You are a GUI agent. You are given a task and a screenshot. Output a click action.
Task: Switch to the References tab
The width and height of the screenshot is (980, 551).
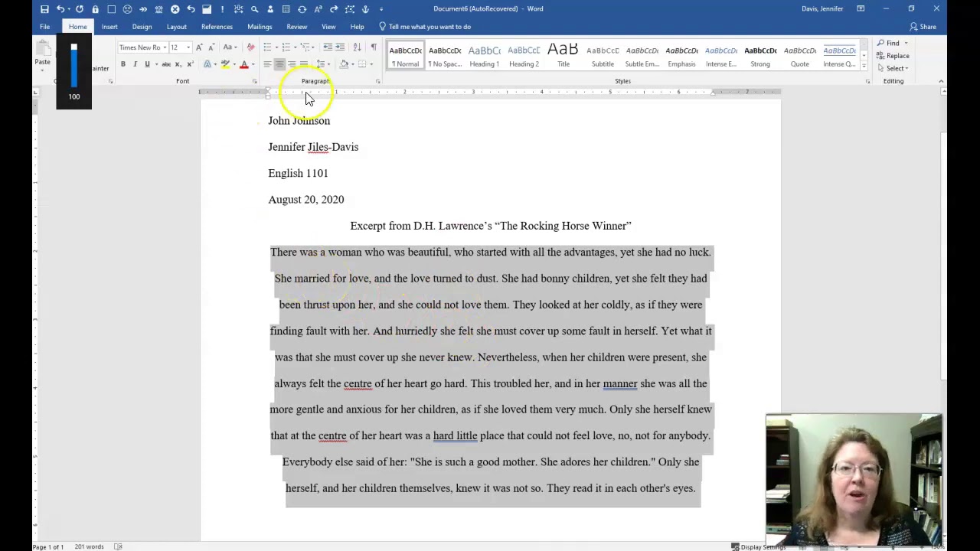[x=217, y=27]
